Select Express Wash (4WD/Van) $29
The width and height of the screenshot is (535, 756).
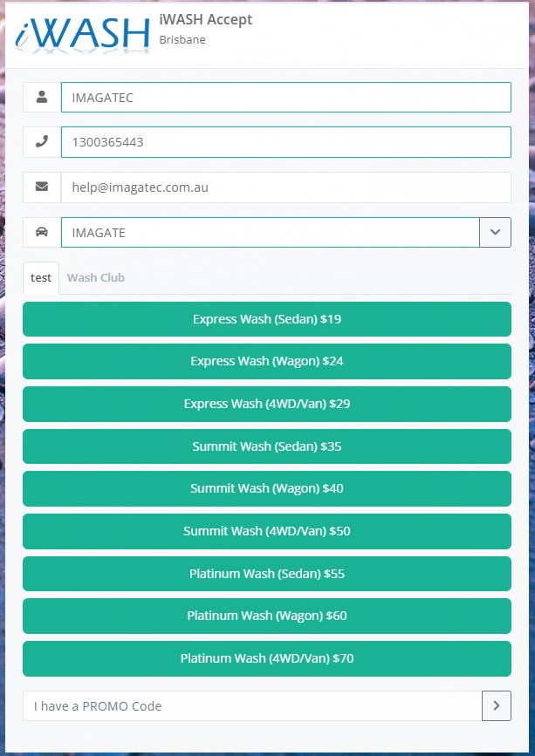267,404
